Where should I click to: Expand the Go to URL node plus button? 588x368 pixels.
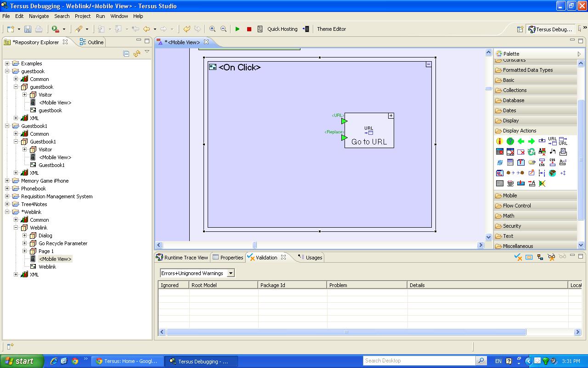click(x=391, y=116)
